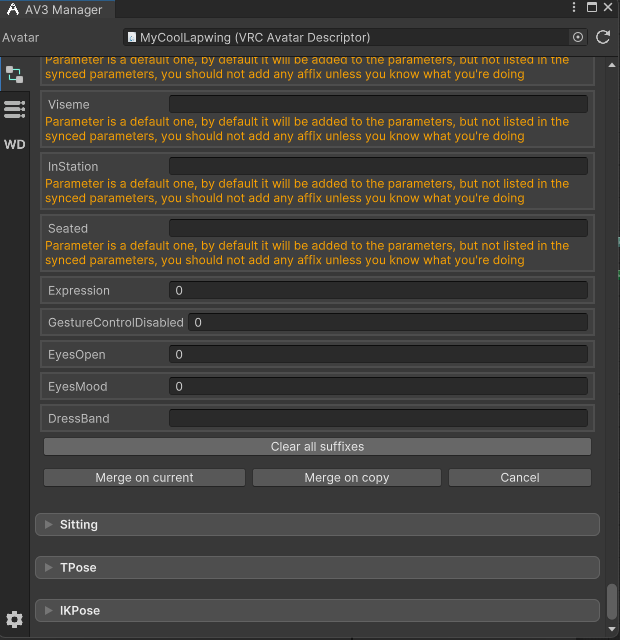The image size is (620, 640).
Task: Open the avatar object picker circle
Action: tap(578, 37)
